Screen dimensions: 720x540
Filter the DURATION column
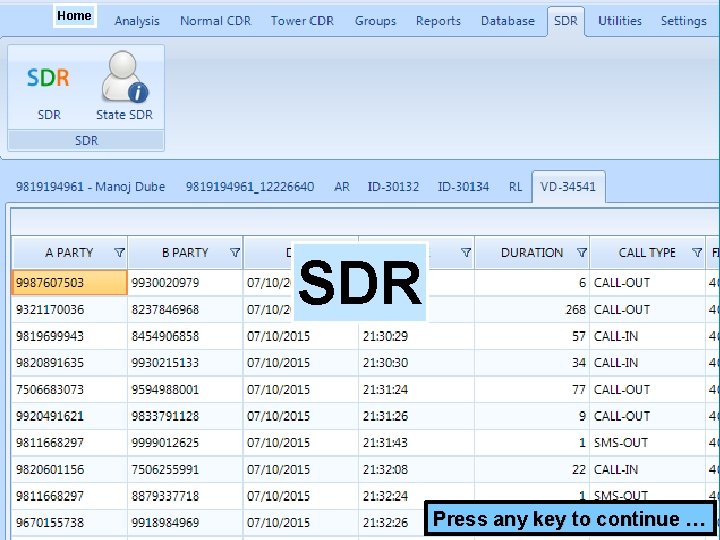pyautogui.click(x=582, y=253)
